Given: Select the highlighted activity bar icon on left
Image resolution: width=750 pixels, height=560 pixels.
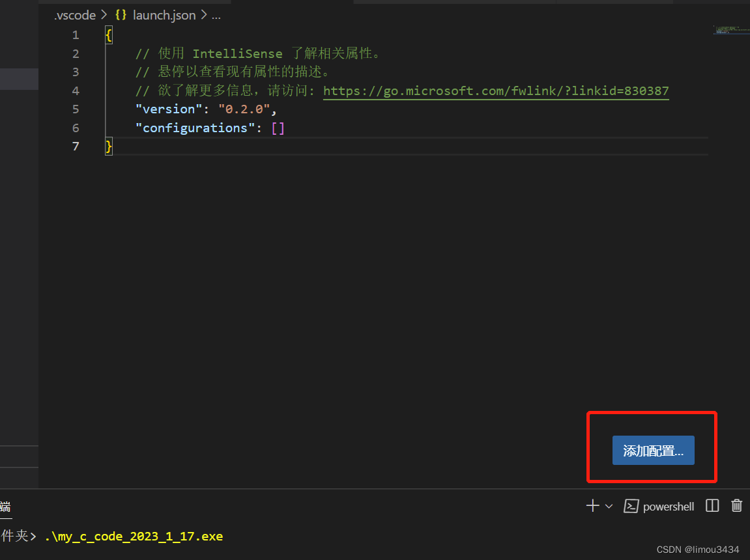Looking at the screenshot, I should [19, 79].
